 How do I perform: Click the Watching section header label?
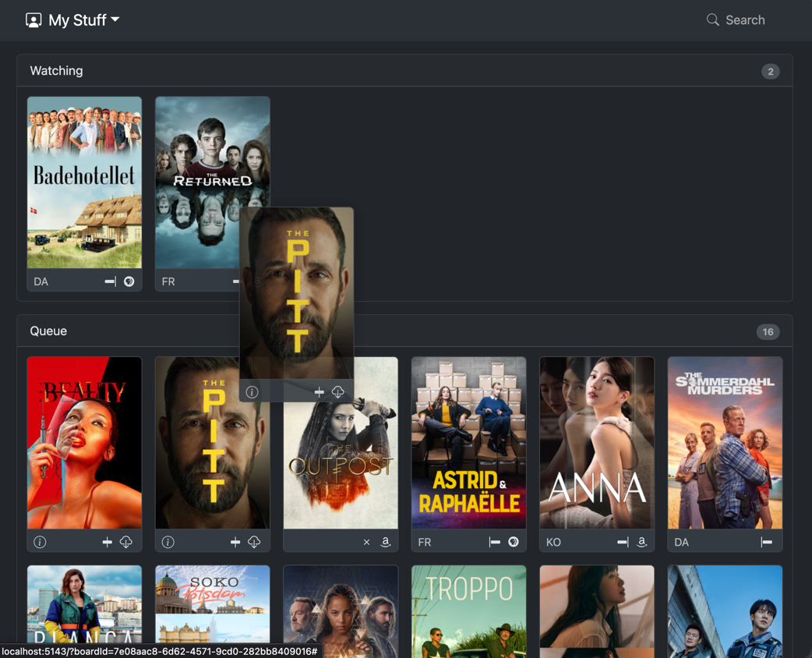click(x=56, y=71)
